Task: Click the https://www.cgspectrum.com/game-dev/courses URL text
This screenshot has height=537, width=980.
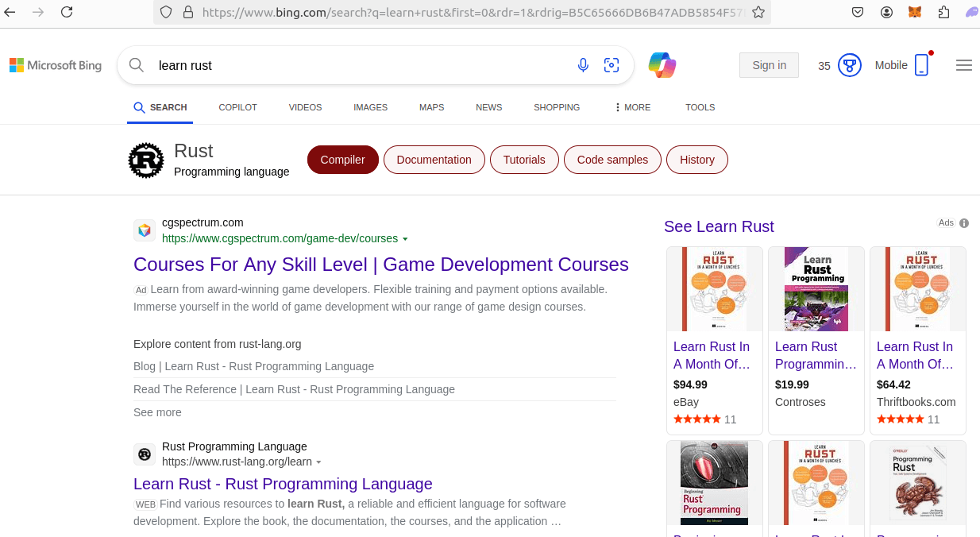Action: (280, 238)
